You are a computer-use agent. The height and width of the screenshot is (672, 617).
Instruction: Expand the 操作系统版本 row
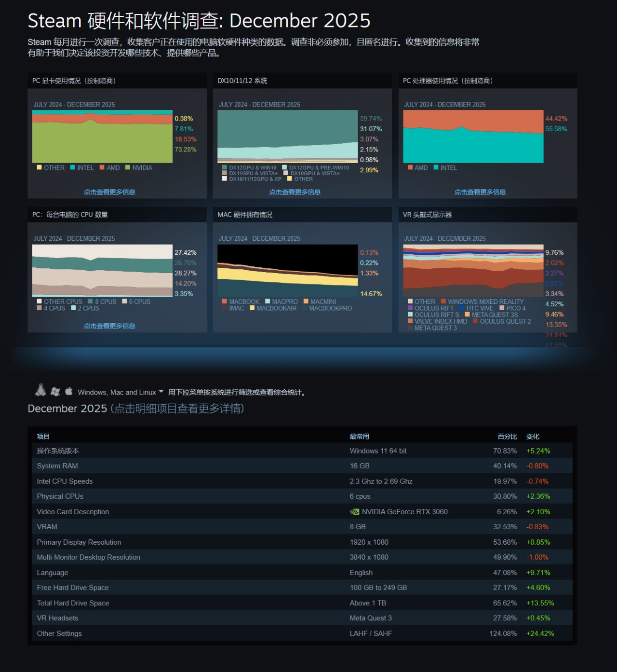click(x=302, y=451)
